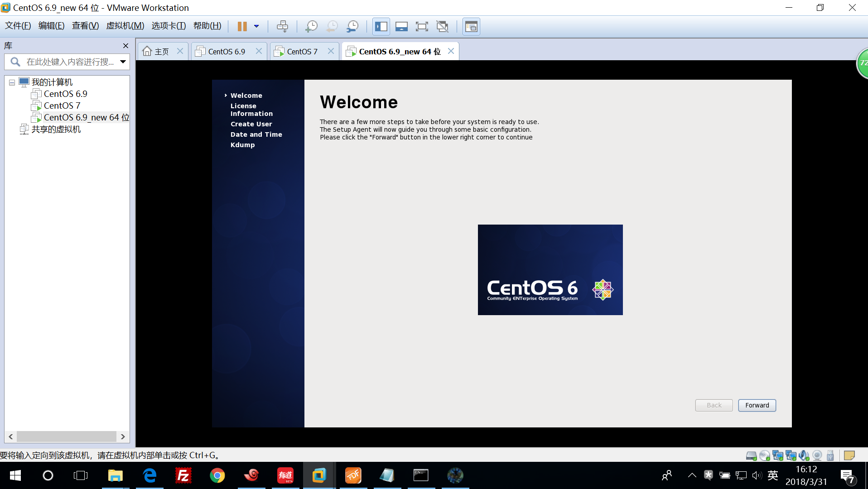Open the Action Center notifications icon
Viewport: 868px width, 489px height.
[848, 476]
